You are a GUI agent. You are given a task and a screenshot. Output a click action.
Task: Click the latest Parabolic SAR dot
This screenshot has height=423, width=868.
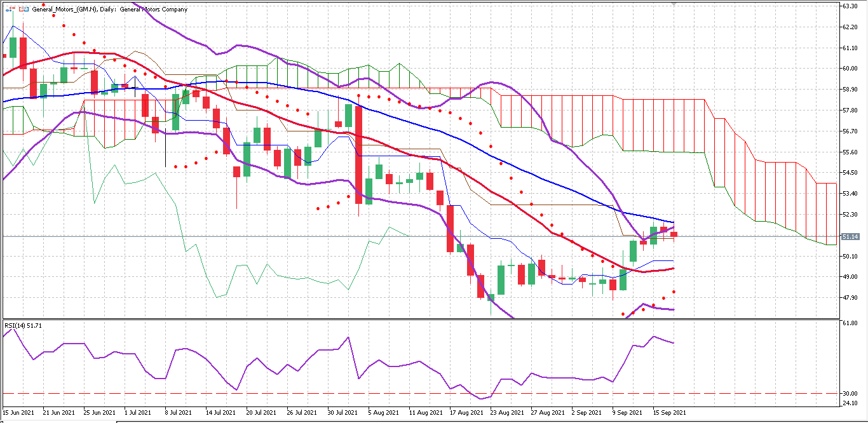pyautogui.click(x=674, y=292)
